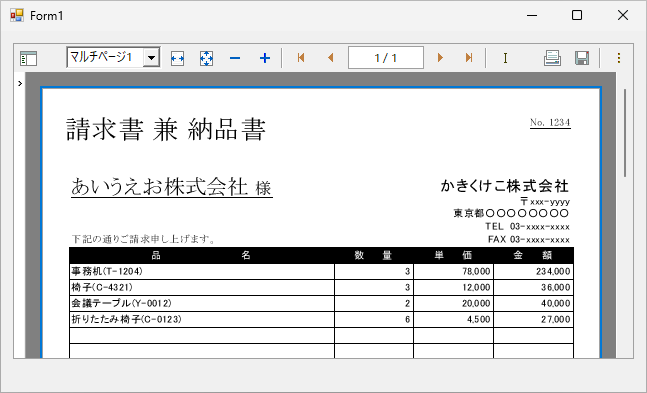Zoom in with the plus icon
647x393 pixels.
coord(265,58)
